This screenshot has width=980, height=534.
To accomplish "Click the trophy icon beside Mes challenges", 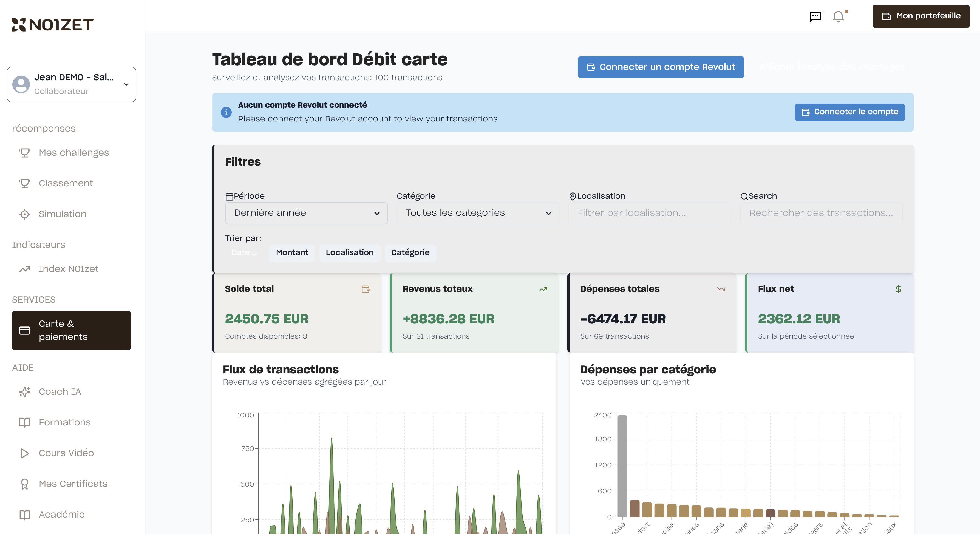I will click(25, 153).
